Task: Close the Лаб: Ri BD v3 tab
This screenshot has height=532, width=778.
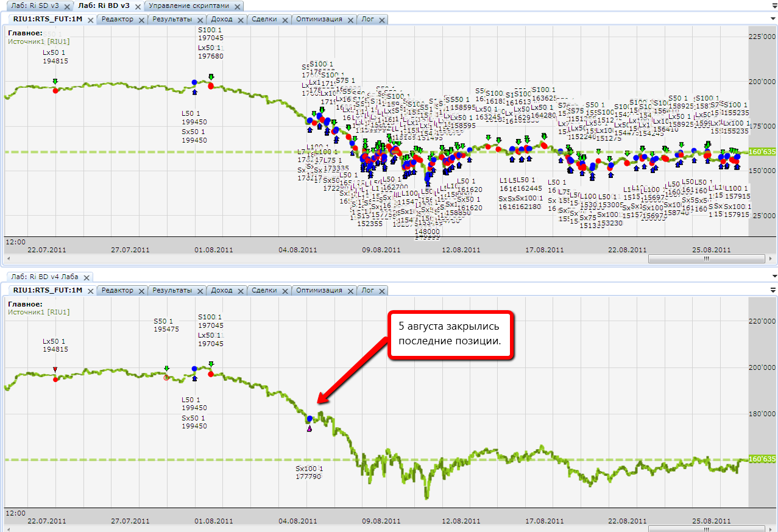Action: coord(137,6)
